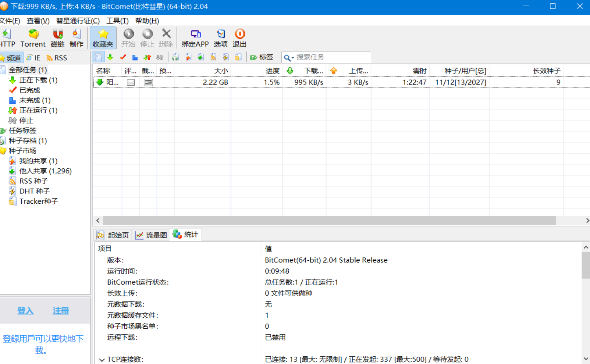Select 未完成 (1) in the tree

point(35,100)
